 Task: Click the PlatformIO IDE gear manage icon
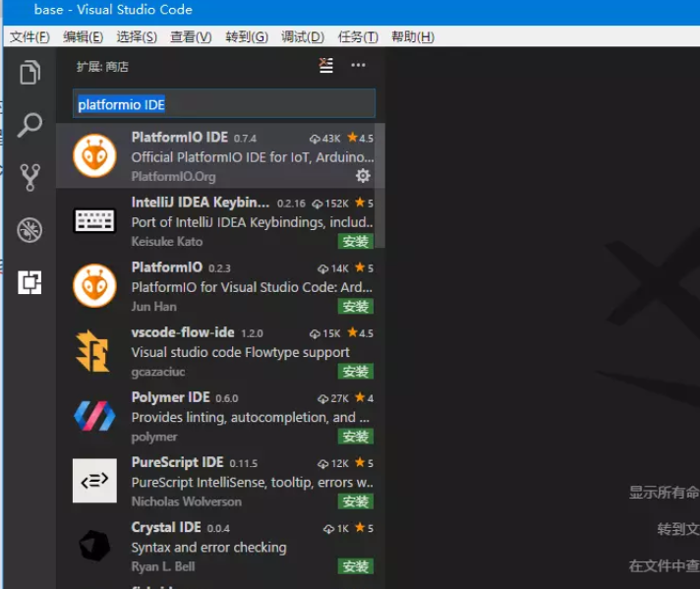click(x=363, y=176)
